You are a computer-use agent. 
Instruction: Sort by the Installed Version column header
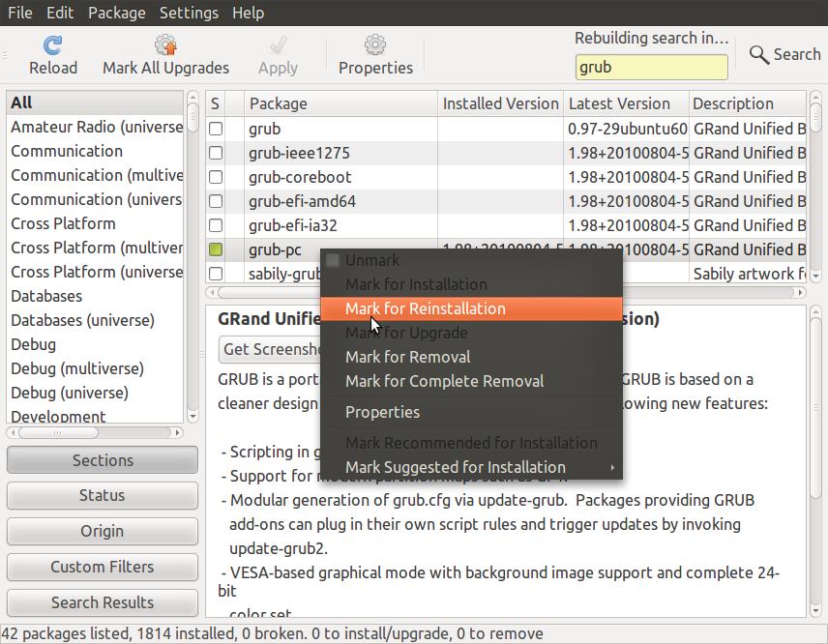pyautogui.click(x=501, y=103)
